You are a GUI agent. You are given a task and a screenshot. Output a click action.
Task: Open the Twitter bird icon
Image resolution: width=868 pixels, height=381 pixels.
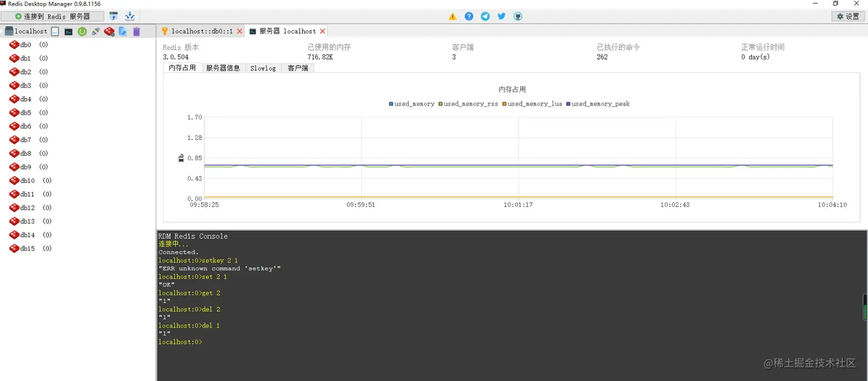tap(501, 17)
